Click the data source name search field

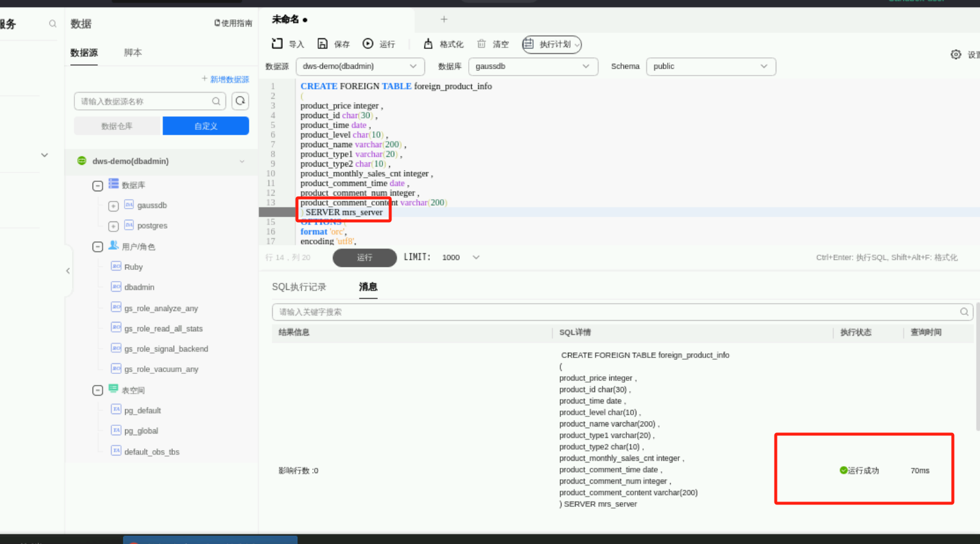point(150,101)
